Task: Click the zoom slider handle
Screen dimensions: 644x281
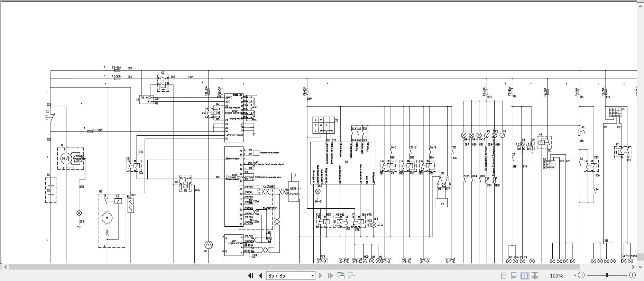Action: (607, 275)
